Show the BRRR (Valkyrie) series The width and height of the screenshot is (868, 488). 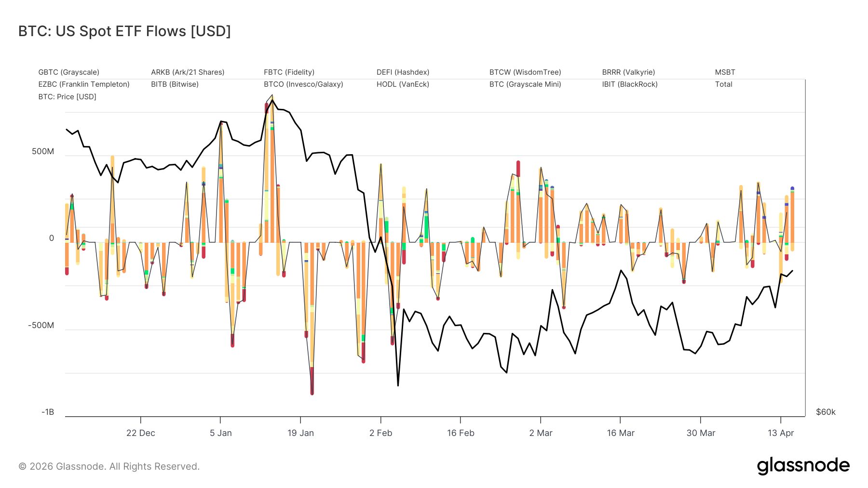[x=628, y=72]
